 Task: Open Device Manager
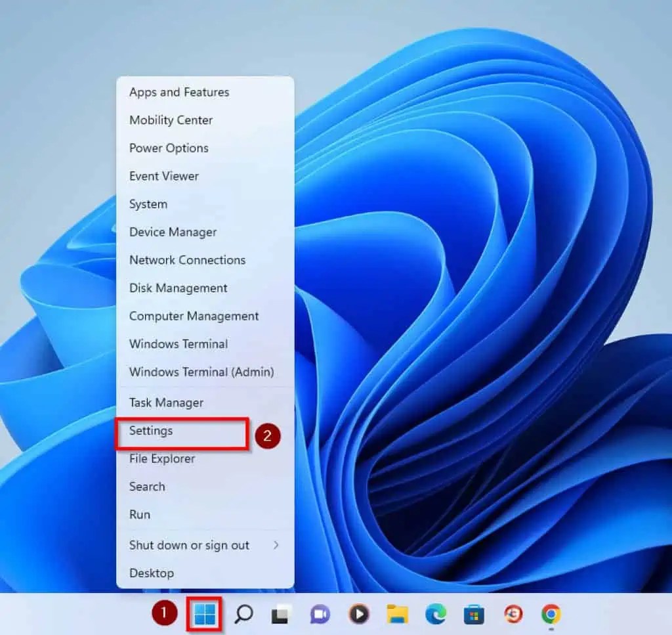[173, 232]
